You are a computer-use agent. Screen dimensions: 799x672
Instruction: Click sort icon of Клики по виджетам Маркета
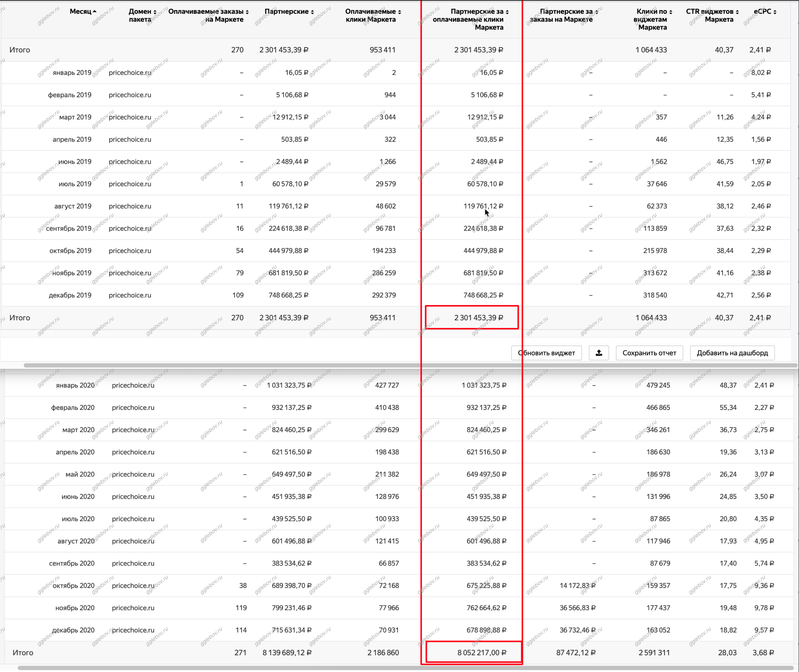coord(671,12)
